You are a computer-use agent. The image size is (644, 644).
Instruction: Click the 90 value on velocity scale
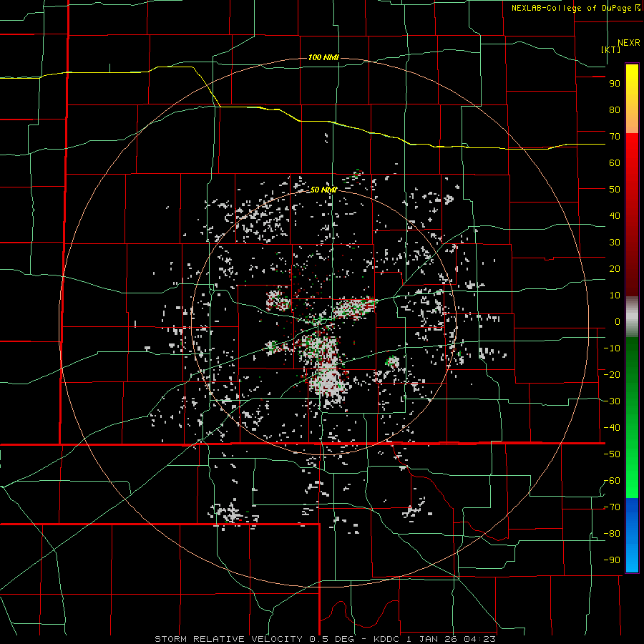click(615, 84)
